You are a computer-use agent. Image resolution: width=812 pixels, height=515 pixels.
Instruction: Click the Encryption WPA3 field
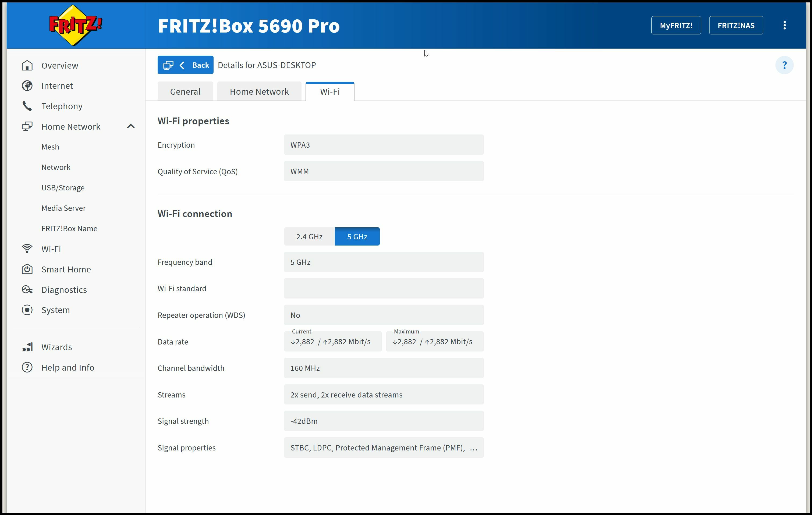pos(384,145)
